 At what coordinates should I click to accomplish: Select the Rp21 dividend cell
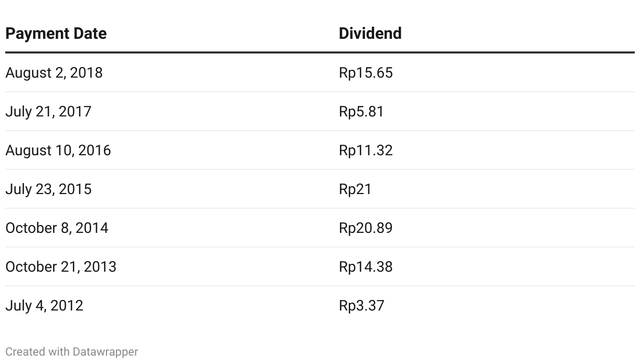coord(355,189)
